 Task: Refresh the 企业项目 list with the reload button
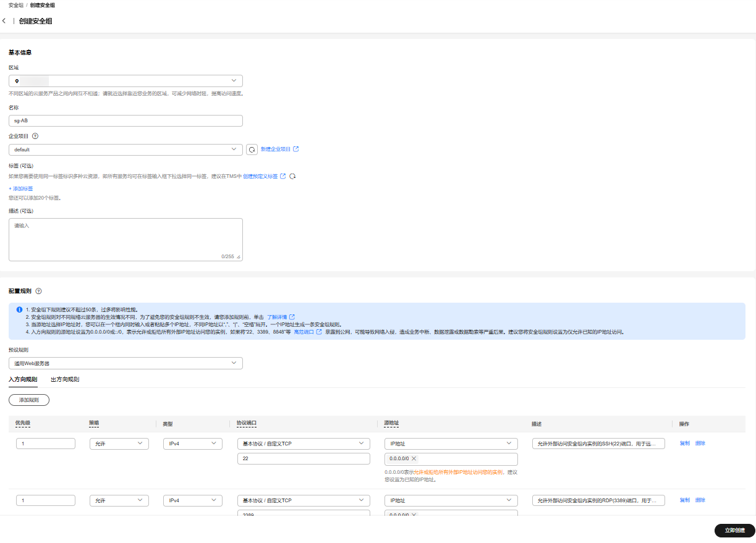click(x=252, y=149)
